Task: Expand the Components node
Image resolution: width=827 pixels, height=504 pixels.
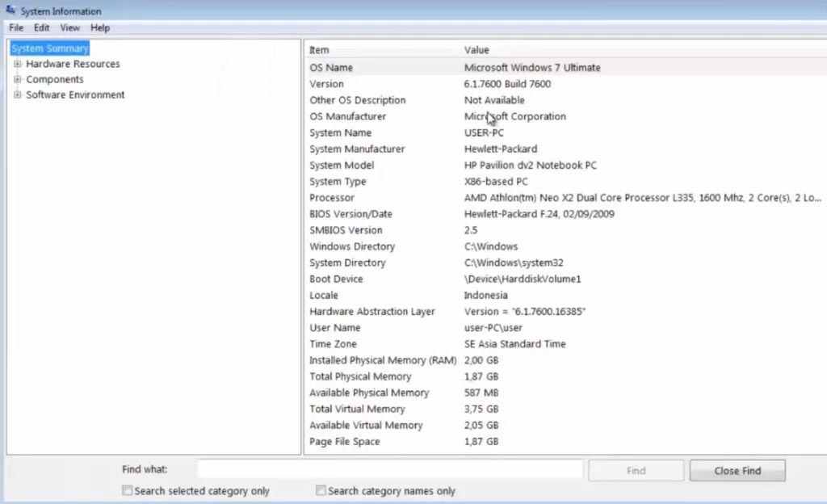Action: 18,79
